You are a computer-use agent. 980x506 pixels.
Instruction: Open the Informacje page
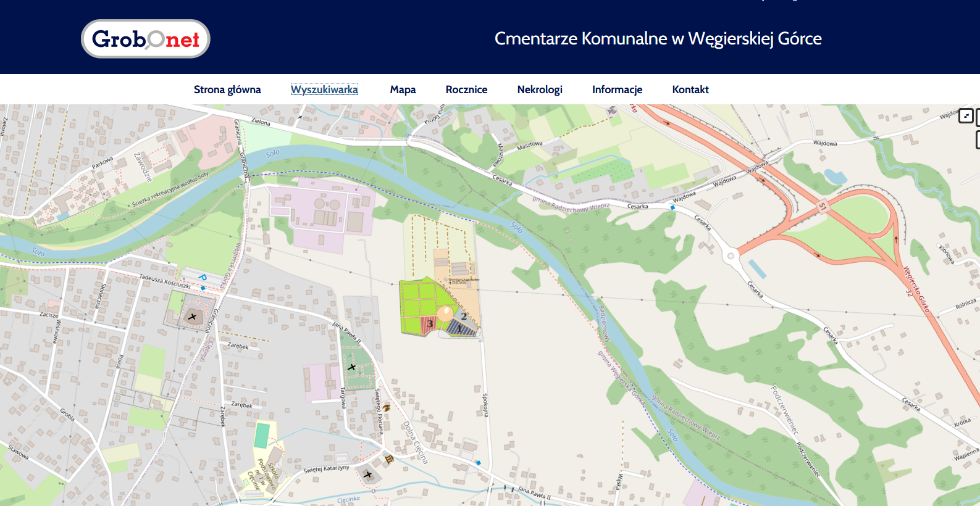click(x=618, y=89)
